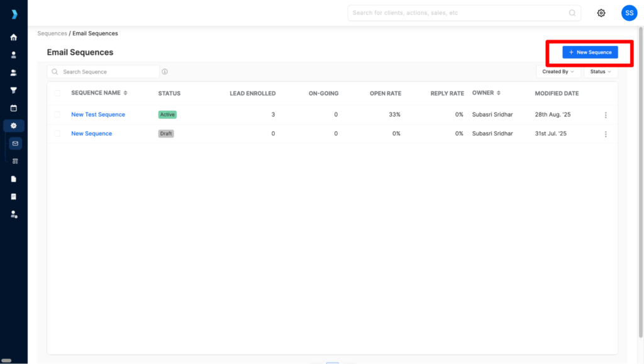Image resolution: width=644 pixels, height=364 pixels.
Task: Check the New Sequence row checkbox
Action: click(57, 133)
